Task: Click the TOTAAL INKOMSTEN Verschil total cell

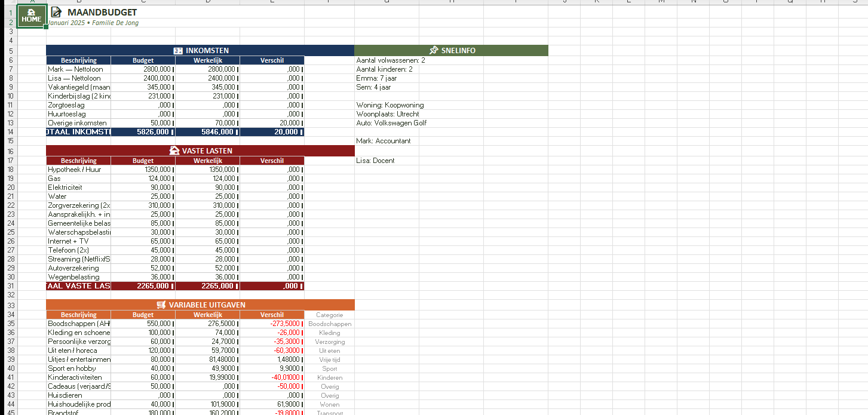Action: pos(272,132)
